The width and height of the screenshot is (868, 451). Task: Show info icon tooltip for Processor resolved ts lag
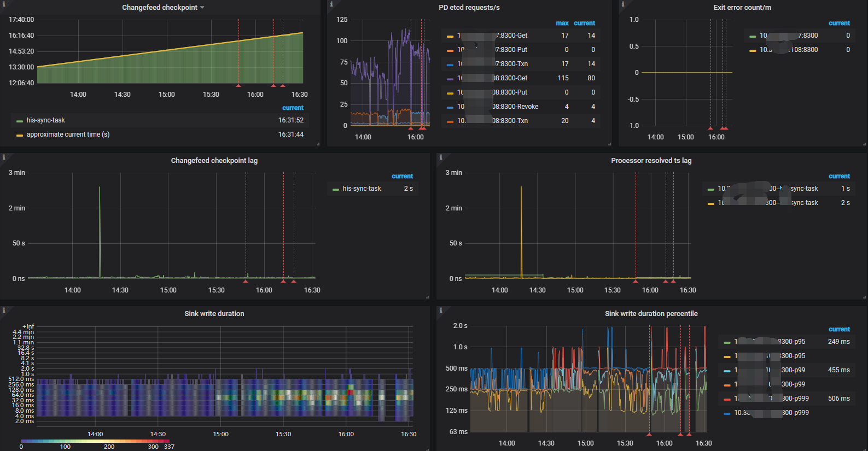pyautogui.click(x=440, y=157)
